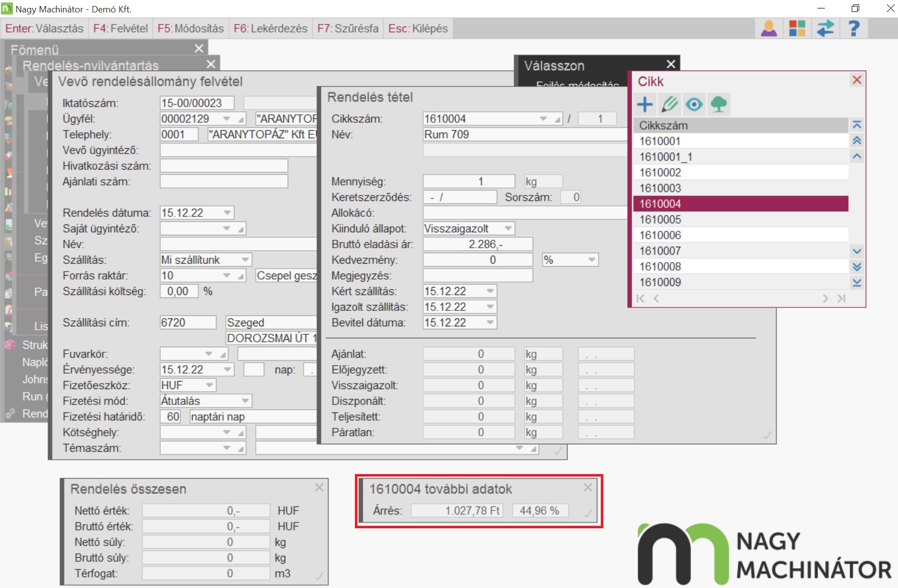Open the Bevitel dátuma date dropdown
898x588 pixels.
pos(490,323)
